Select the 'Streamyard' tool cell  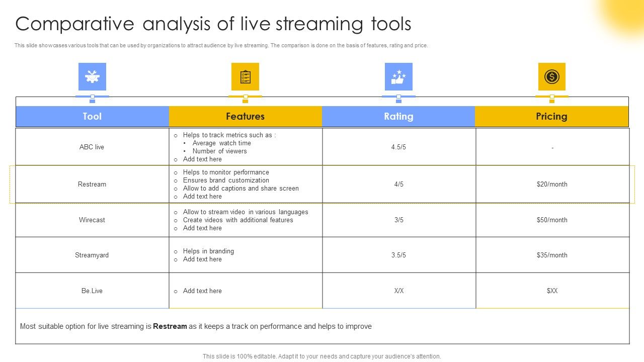point(92,255)
